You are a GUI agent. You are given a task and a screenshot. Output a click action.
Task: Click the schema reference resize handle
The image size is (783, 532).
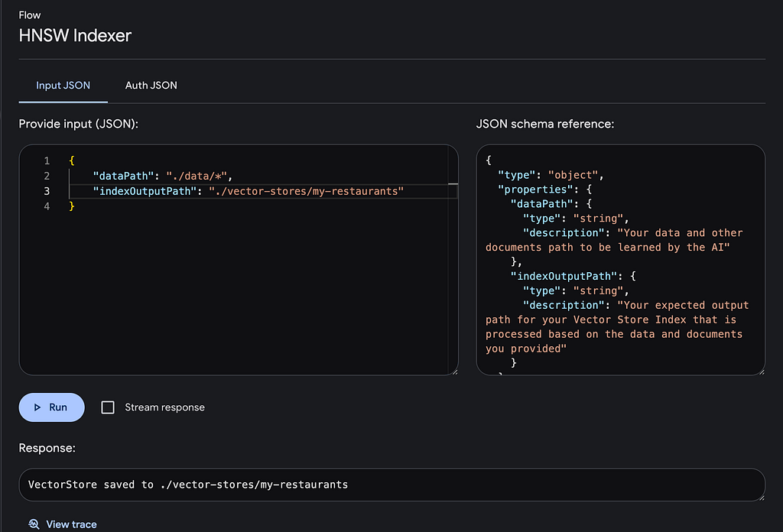(x=761, y=371)
